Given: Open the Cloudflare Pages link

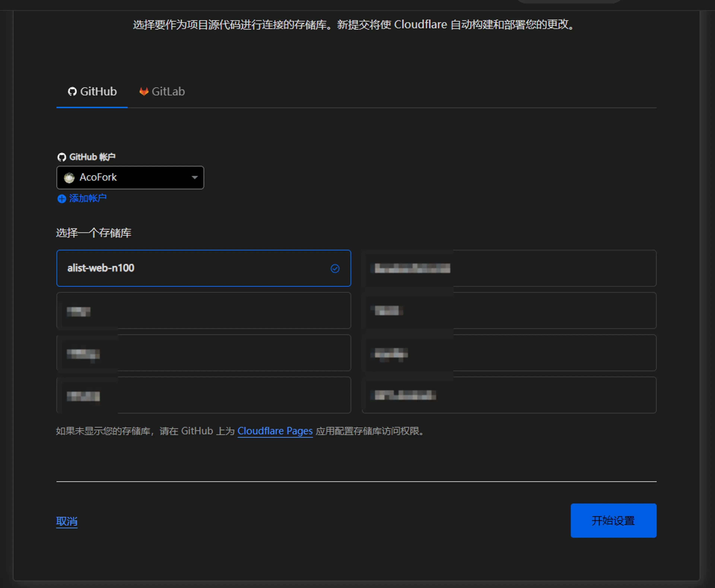Looking at the screenshot, I should point(275,431).
